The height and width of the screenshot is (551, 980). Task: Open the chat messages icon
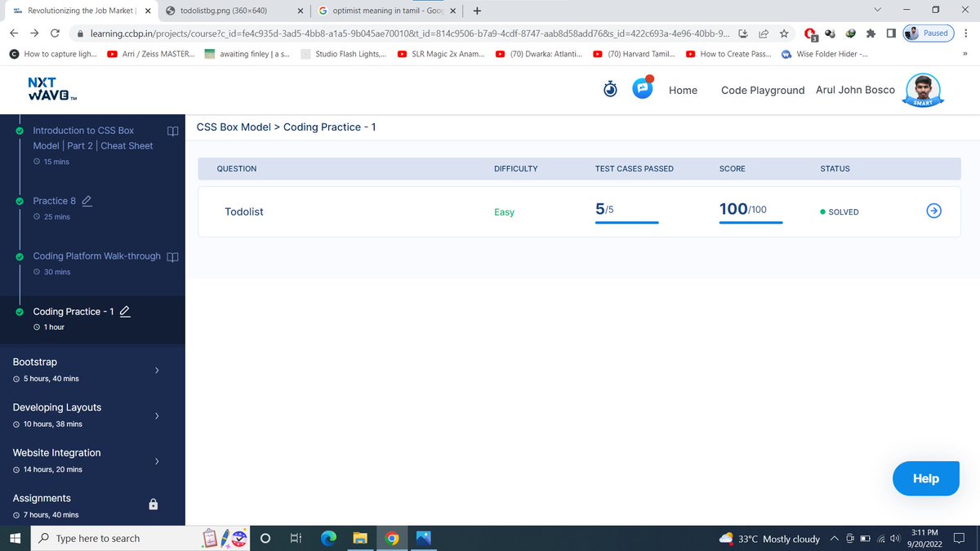pos(643,88)
